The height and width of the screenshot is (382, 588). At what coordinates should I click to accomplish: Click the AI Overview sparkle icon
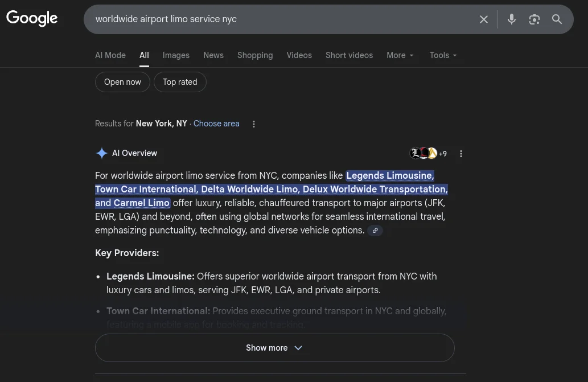(x=102, y=153)
